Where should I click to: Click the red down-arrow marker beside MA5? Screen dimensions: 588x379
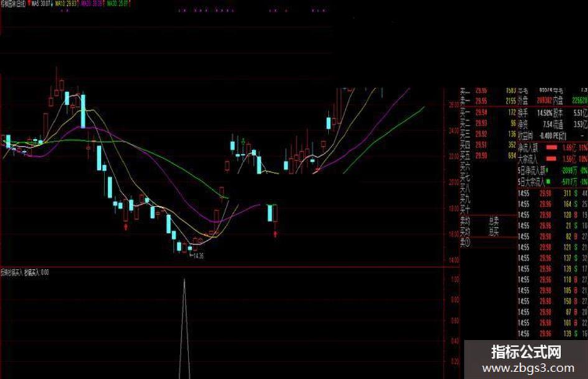[29, 3]
